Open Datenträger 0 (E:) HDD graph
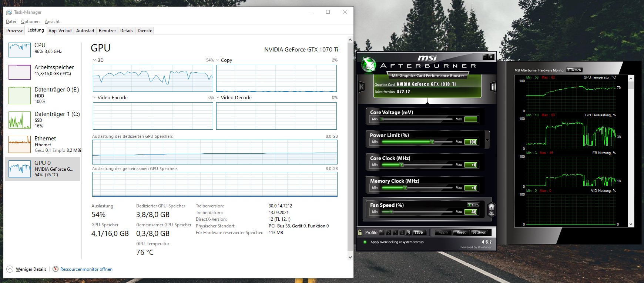Screen dimensions: 644x283 point(20,96)
